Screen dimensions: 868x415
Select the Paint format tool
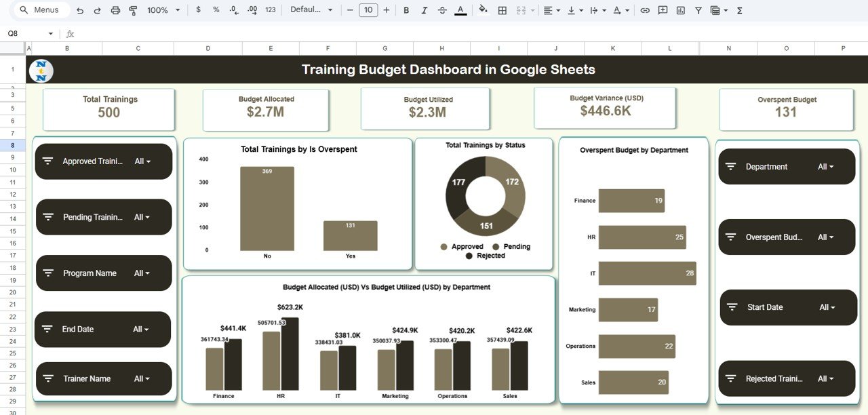pyautogui.click(x=132, y=10)
